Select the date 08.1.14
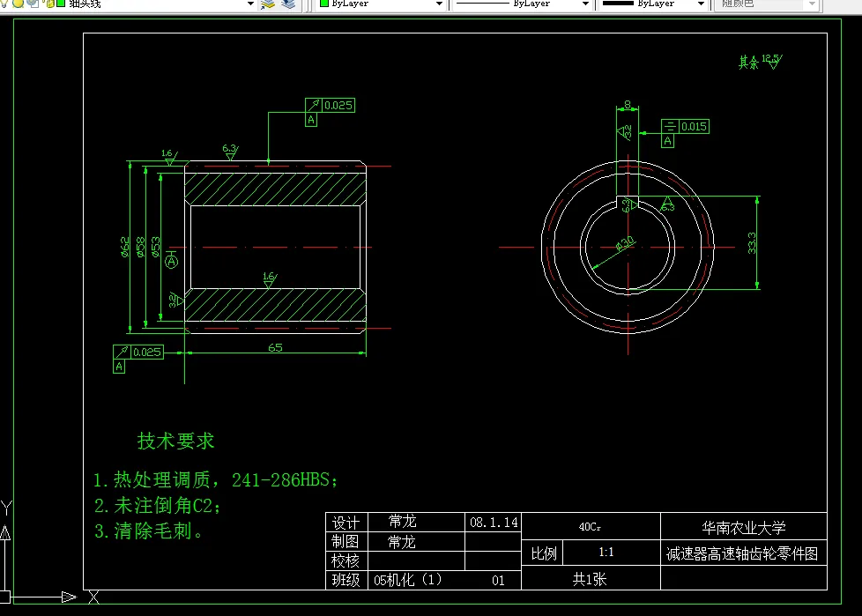 tap(494, 522)
